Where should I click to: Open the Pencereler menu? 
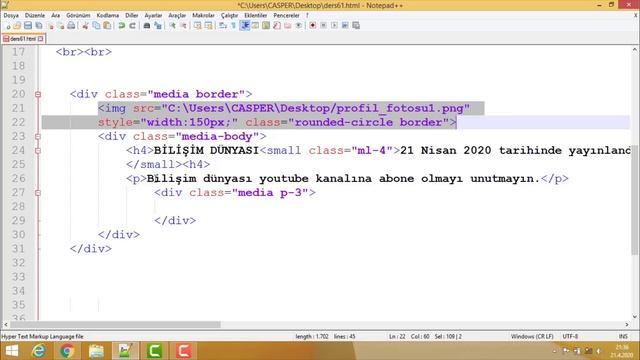[286, 16]
